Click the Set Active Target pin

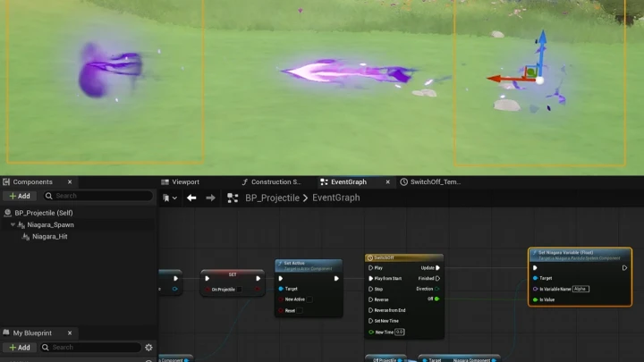pos(281,289)
